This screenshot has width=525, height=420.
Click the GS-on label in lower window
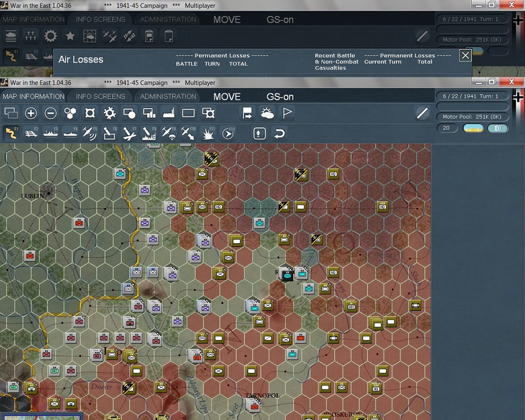[280, 97]
